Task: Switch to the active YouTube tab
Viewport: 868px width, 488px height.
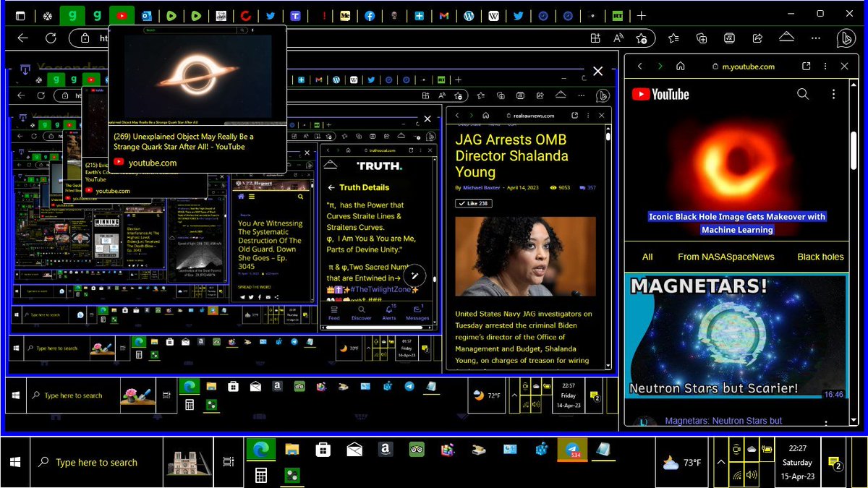Action: (x=121, y=15)
